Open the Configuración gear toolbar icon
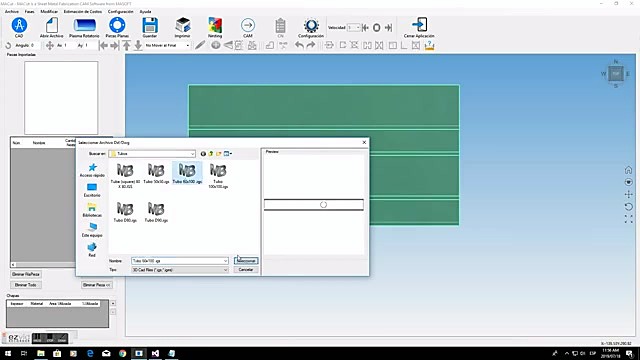Image resolution: width=640 pixels, height=360 pixels. click(x=311, y=26)
